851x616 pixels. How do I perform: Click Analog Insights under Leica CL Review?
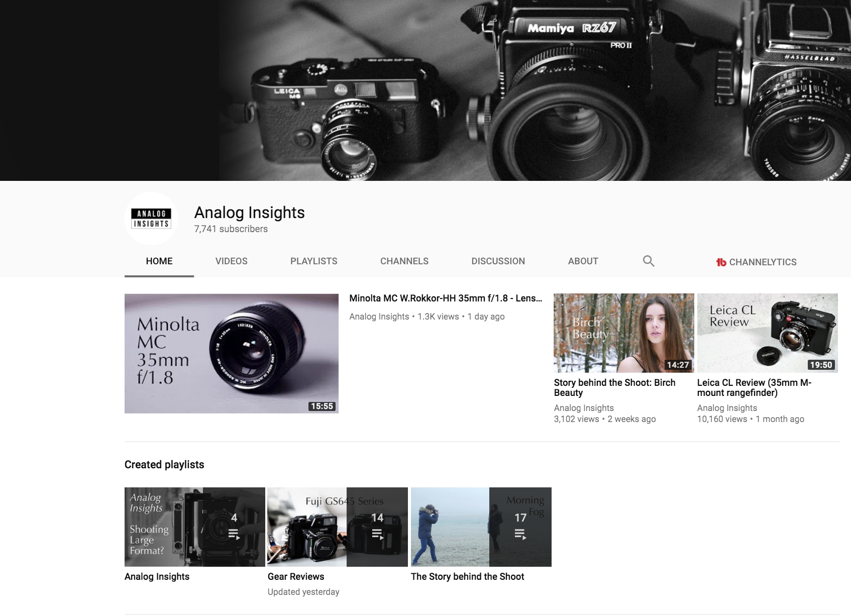click(x=727, y=408)
